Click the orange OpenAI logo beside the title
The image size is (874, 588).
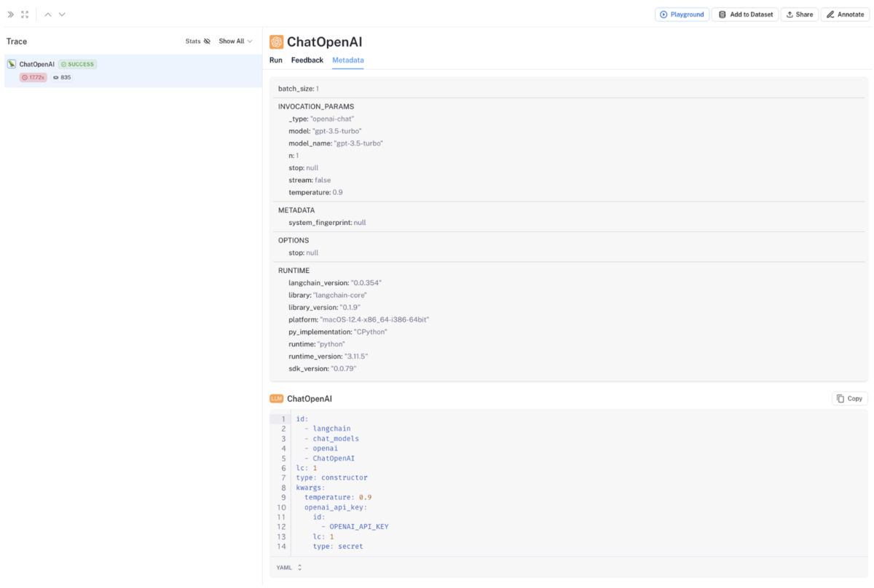(276, 41)
